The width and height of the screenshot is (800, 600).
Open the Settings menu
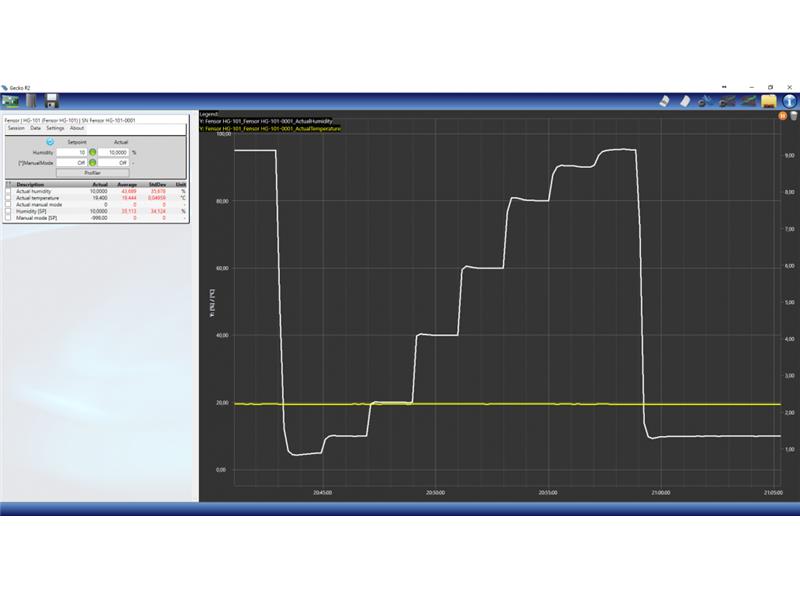point(55,128)
